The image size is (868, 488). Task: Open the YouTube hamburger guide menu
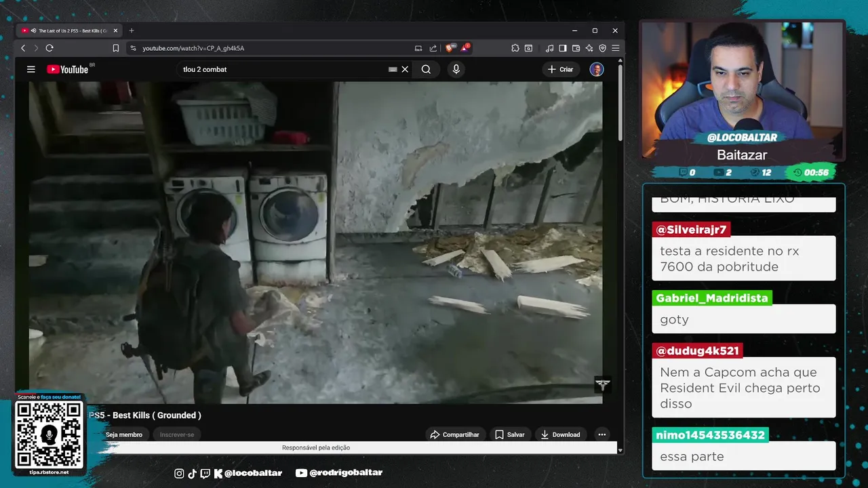point(31,69)
